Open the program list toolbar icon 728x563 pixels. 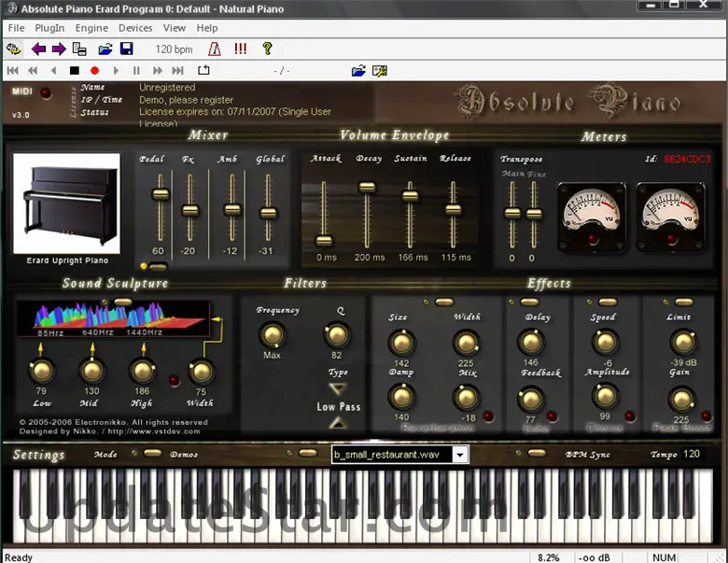(x=79, y=49)
